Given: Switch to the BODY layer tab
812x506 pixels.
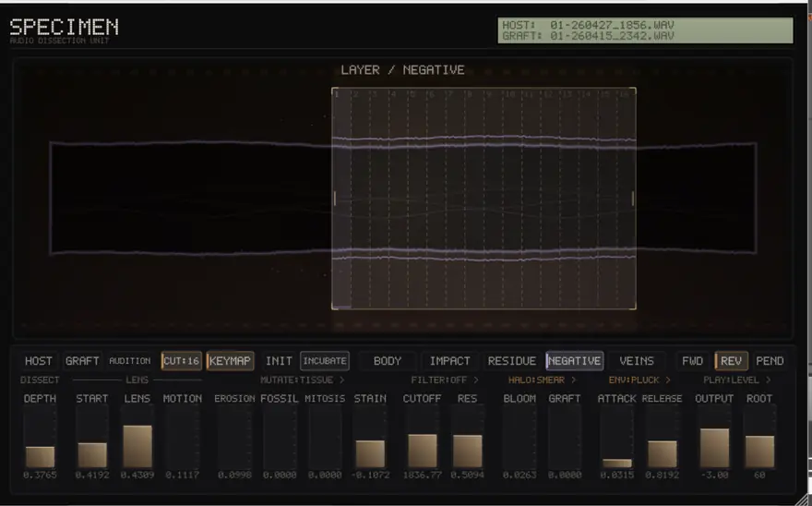Looking at the screenshot, I should coord(388,361).
